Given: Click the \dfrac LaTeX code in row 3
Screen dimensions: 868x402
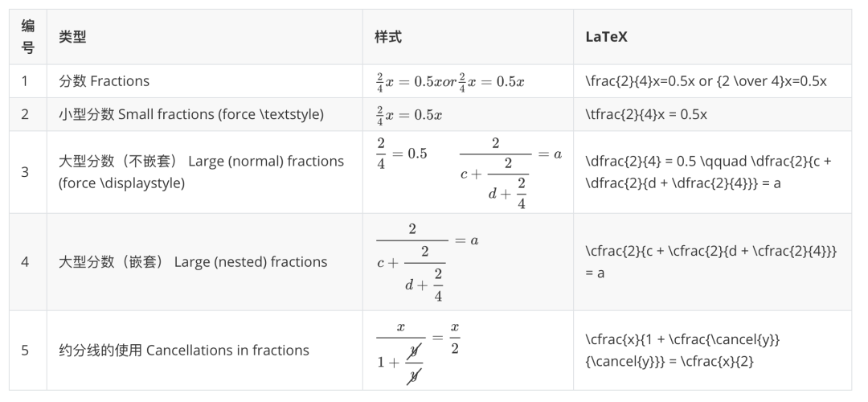Looking at the screenshot, I should point(709,172).
